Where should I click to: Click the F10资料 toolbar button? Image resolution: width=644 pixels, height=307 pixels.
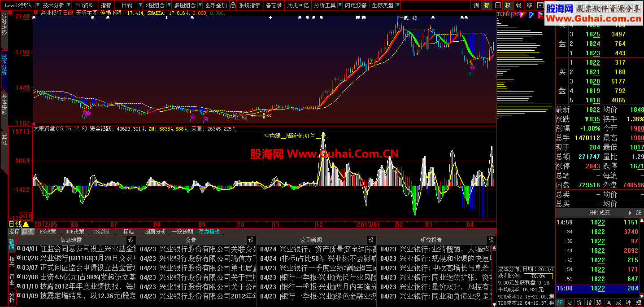[84, 5]
